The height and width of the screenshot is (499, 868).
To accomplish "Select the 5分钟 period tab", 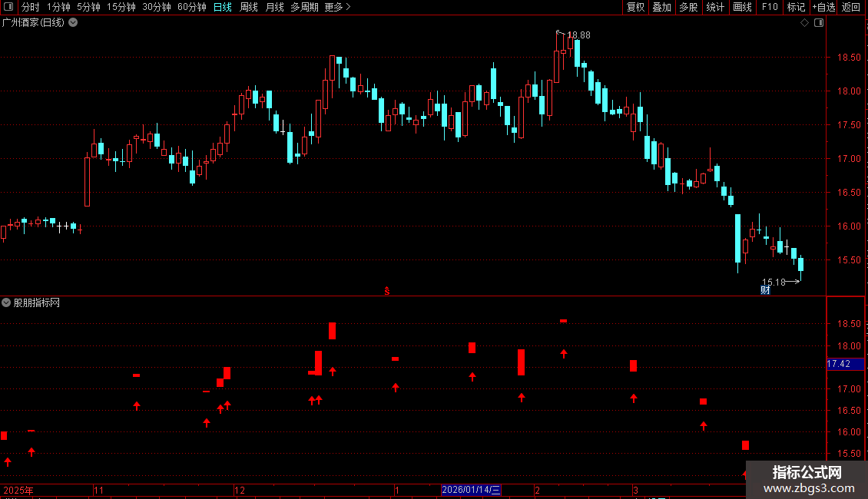I will [x=88, y=7].
